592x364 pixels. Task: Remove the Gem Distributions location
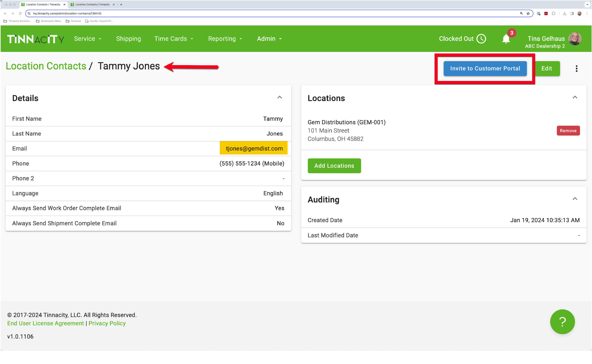(x=568, y=130)
